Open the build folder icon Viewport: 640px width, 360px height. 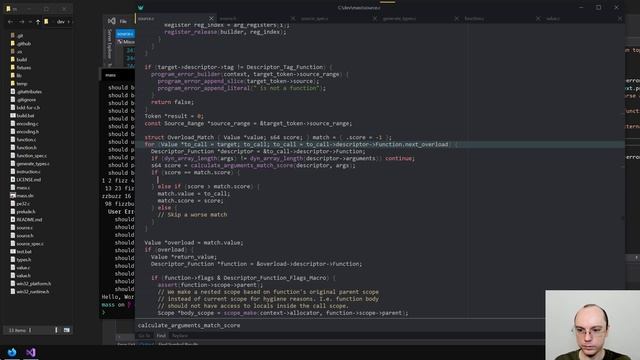click(13, 59)
